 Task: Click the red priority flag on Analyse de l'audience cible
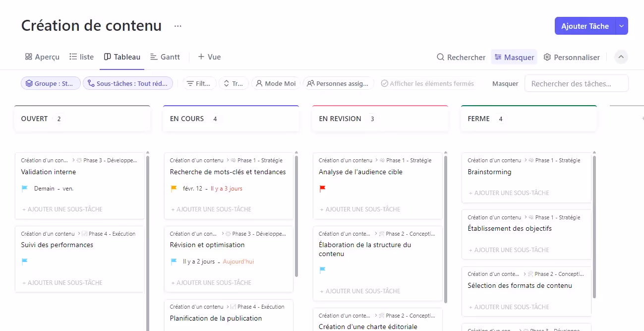323,189
